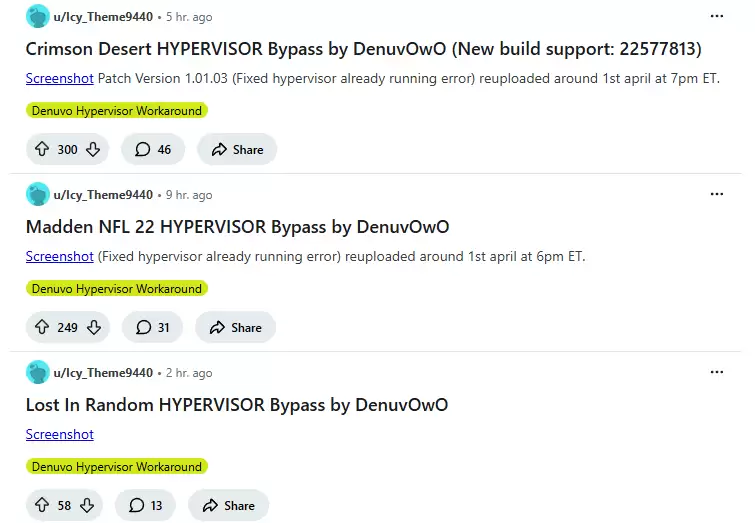Upvote the Lost In Random post

point(42,505)
